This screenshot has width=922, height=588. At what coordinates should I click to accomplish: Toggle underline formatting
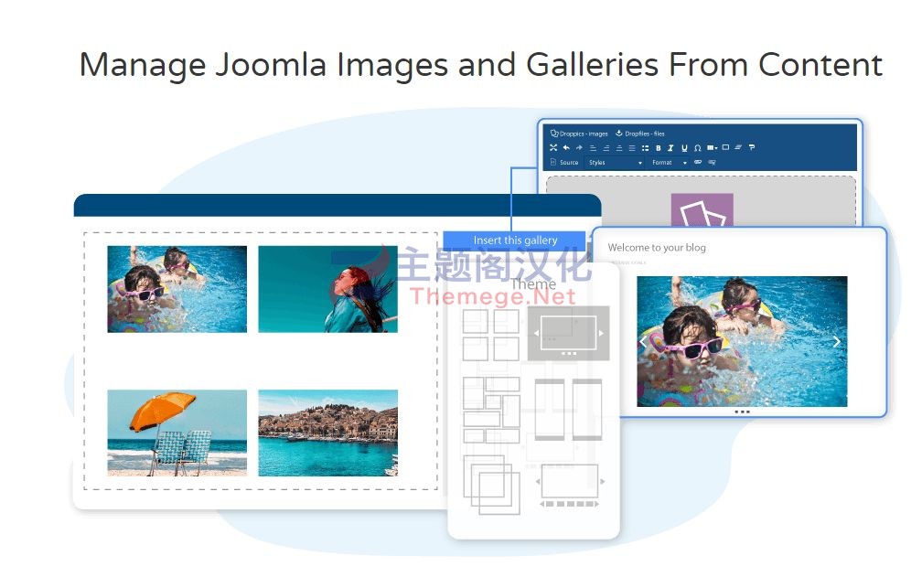[684, 148]
